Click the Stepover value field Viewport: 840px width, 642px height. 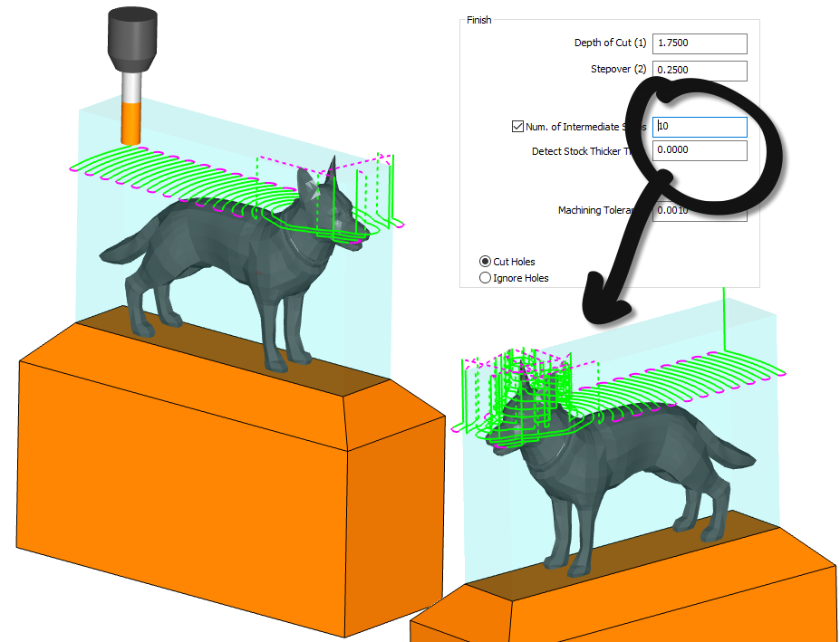pos(698,70)
